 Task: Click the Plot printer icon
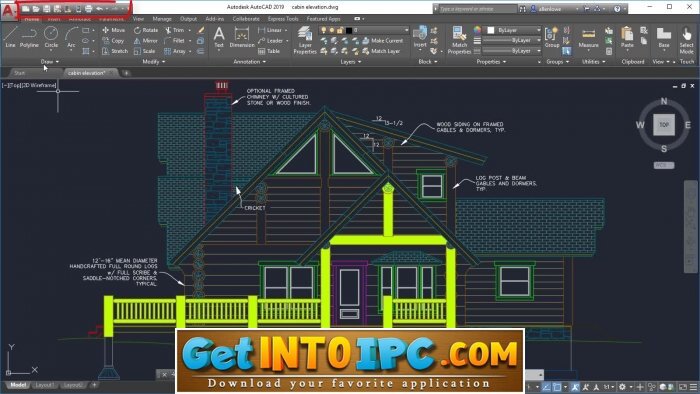pyautogui.click(x=88, y=8)
